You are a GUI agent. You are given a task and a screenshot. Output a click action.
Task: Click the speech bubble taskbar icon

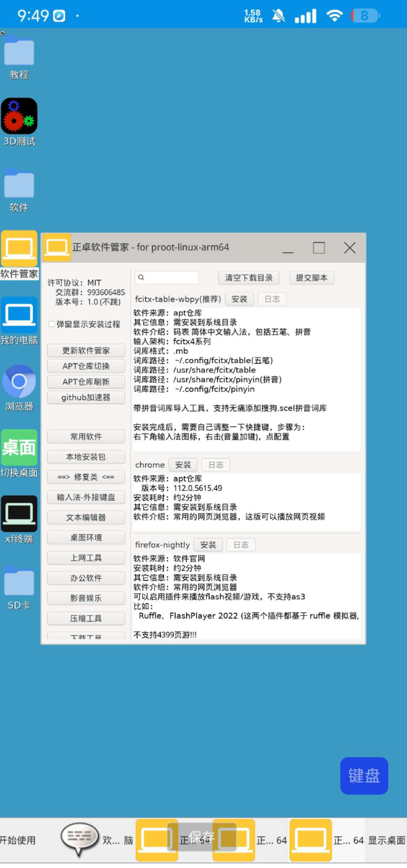click(80, 838)
